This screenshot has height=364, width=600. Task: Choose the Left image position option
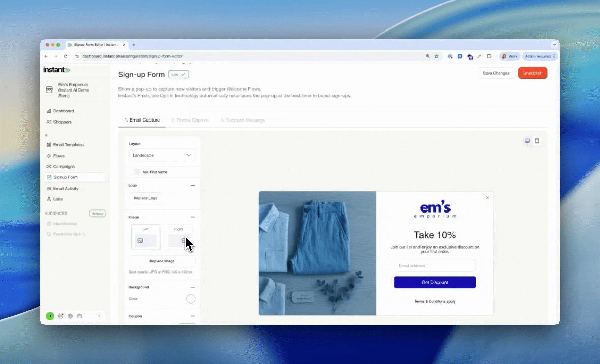[145, 237]
